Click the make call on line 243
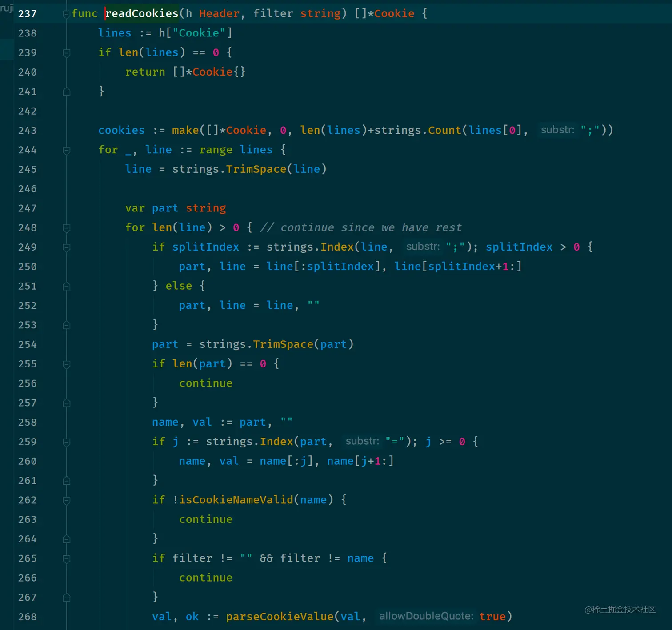Screen dimensions: 672x630 [x=186, y=131]
